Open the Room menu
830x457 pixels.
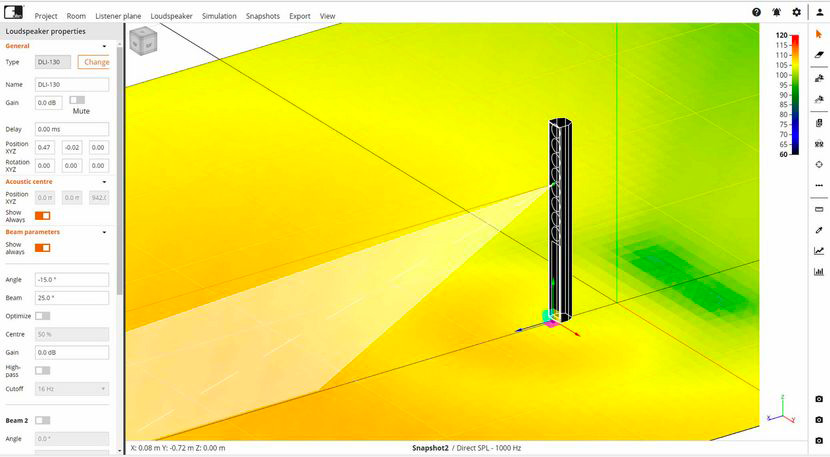click(76, 16)
